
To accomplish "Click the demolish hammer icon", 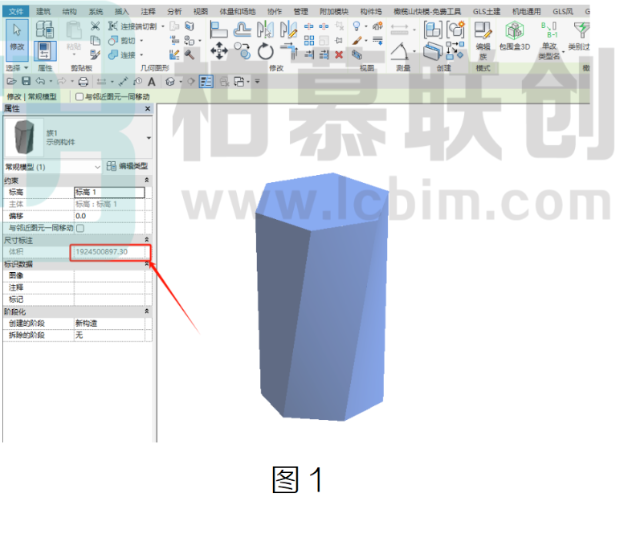I will (x=190, y=54).
